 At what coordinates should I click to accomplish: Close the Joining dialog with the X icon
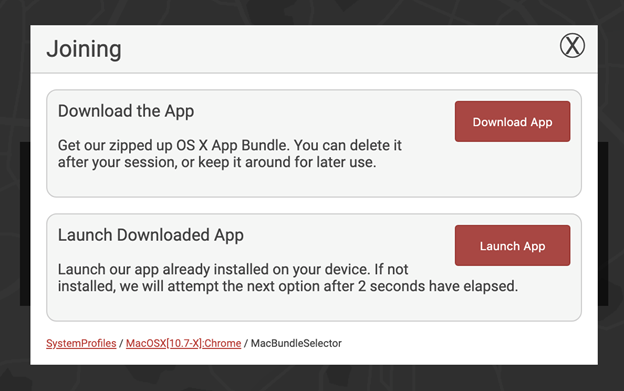[572, 45]
